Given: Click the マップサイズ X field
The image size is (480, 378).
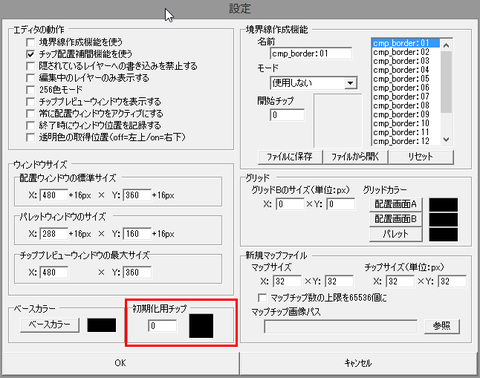Looking at the screenshot, I should (287, 281).
